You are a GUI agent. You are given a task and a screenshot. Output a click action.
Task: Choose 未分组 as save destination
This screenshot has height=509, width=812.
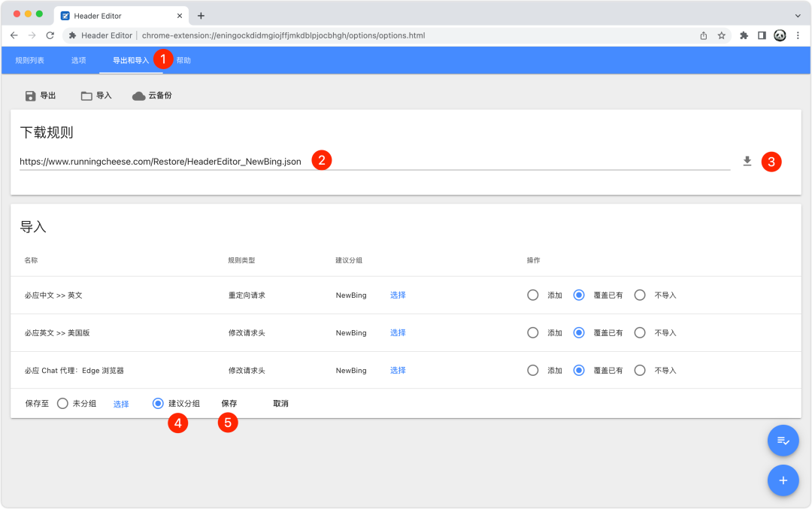[63, 404]
